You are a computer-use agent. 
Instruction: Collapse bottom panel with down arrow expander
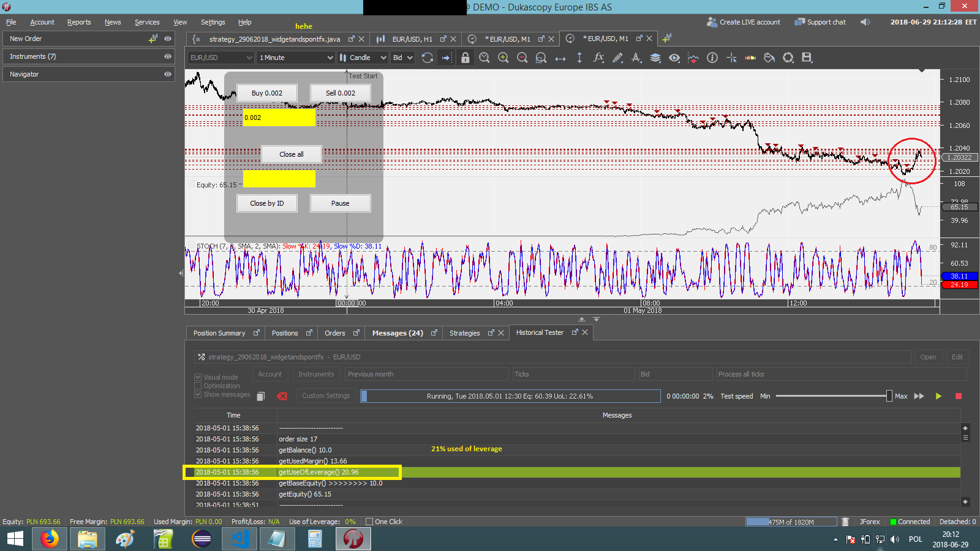597,319
